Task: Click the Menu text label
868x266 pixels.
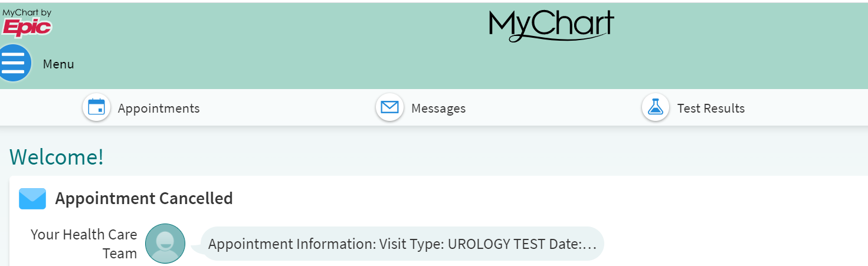Action: point(58,64)
